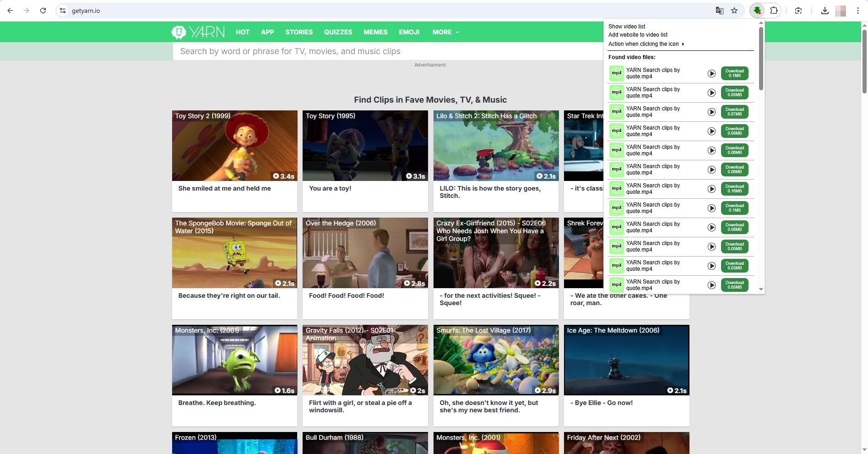Click the video list popup scrollbar thumb
This screenshot has height=454, width=868.
pos(761,58)
